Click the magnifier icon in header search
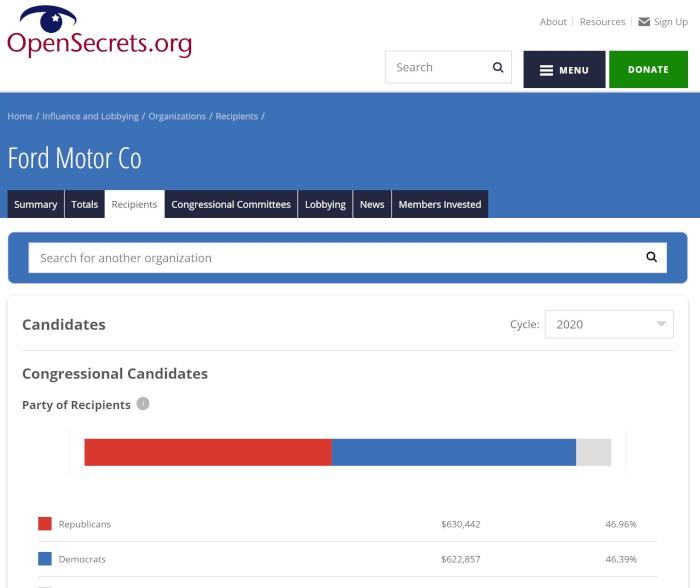This screenshot has width=700, height=588. (x=498, y=68)
